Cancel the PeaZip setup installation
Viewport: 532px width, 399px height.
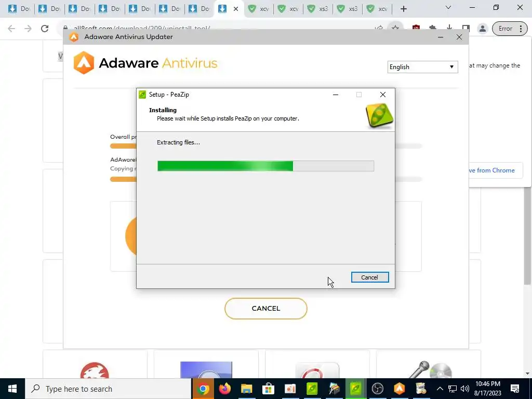[369, 277]
